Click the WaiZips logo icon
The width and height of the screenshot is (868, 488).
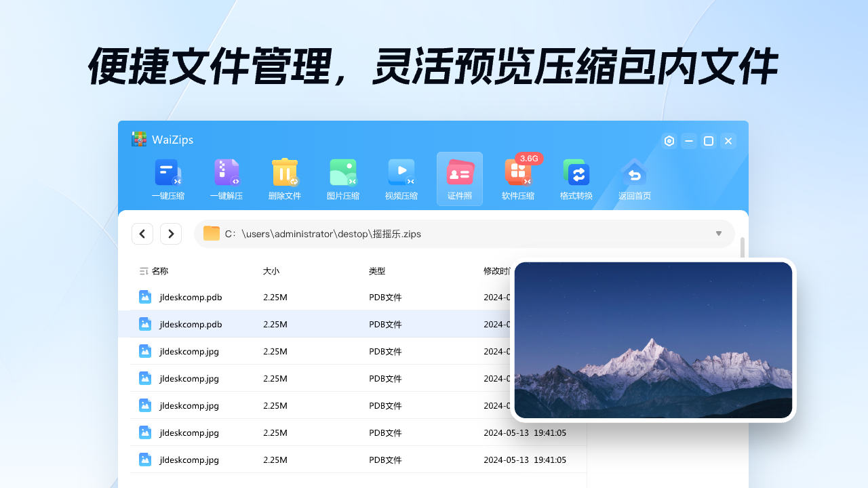tap(138, 139)
